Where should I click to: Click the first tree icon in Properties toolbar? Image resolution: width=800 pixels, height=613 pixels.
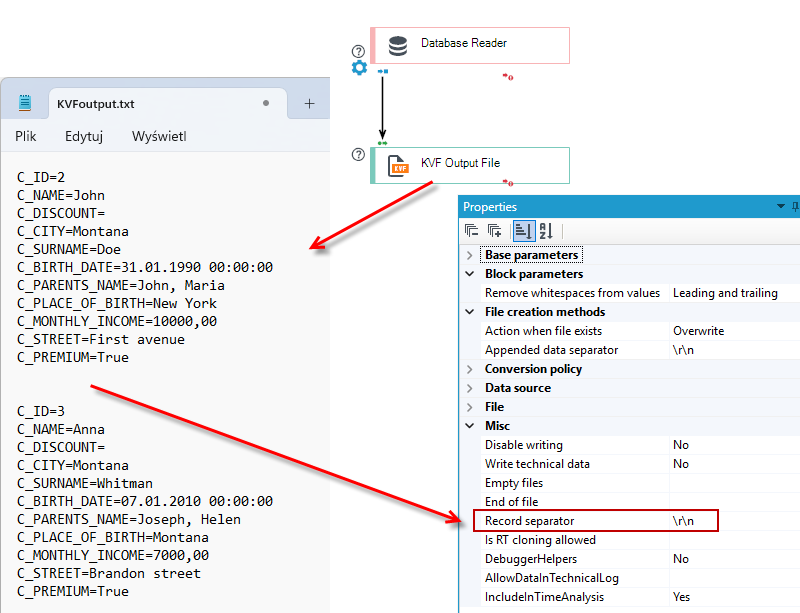tap(471, 231)
